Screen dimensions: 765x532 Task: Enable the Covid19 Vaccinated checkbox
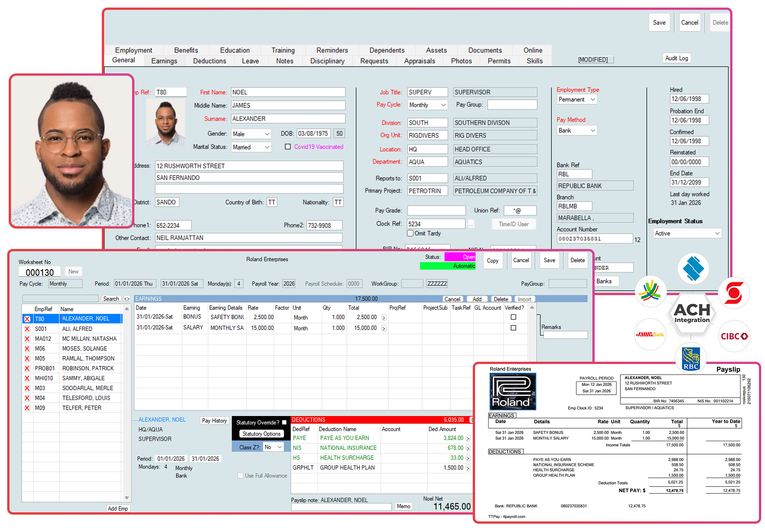pos(288,146)
